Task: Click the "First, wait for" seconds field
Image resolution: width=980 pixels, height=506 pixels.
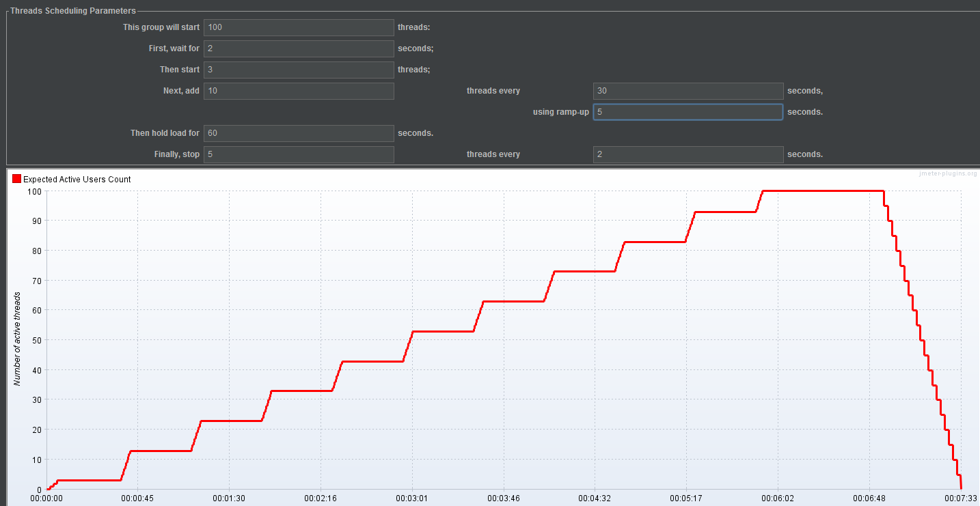Action: click(x=298, y=48)
